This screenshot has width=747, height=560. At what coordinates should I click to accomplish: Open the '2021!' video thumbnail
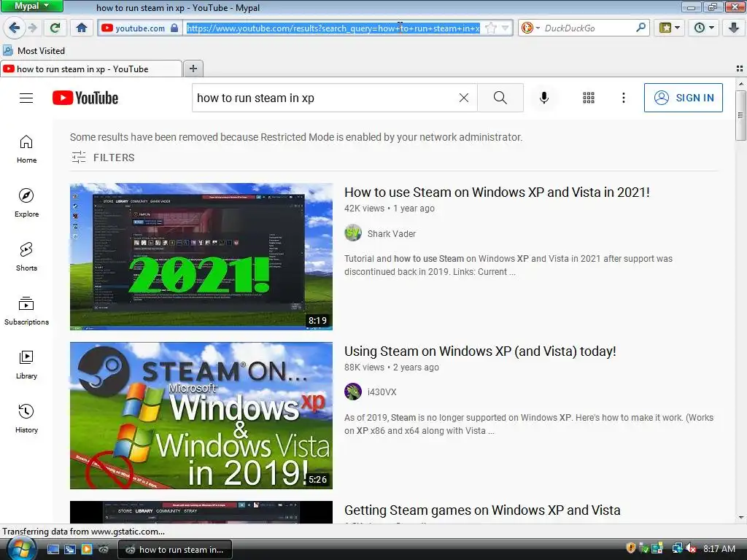(201, 257)
